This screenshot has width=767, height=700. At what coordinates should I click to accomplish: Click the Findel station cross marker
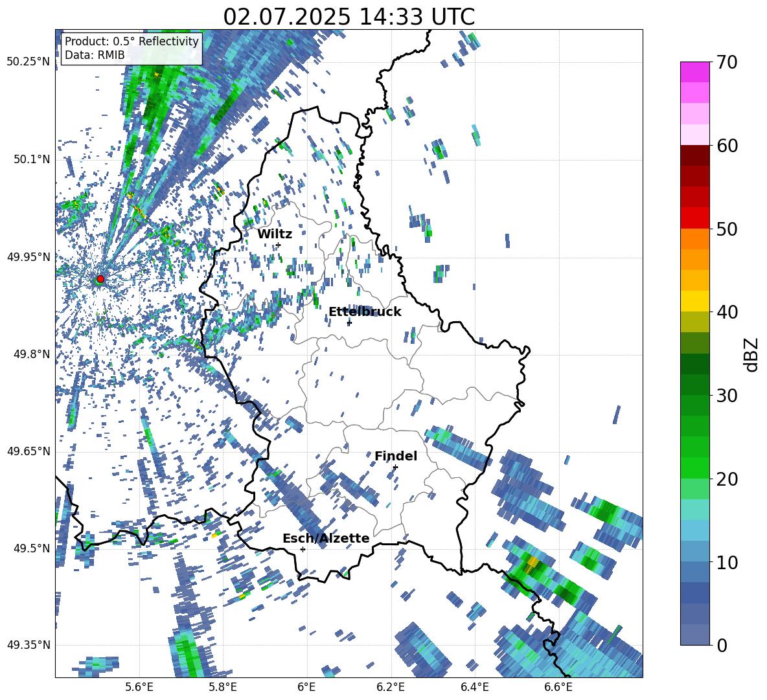pos(395,468)
